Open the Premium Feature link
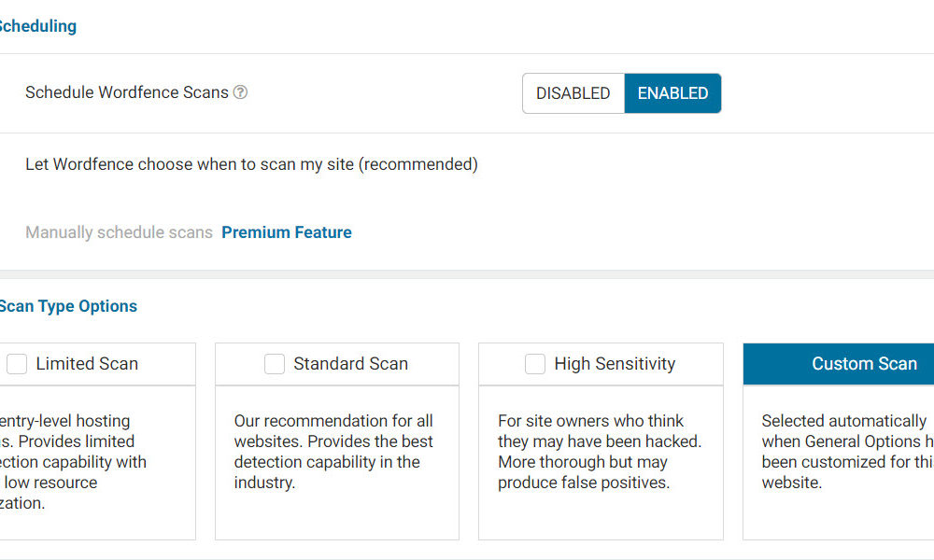The height and width of the screenshot is (560, 934). (x=287, y=232)
